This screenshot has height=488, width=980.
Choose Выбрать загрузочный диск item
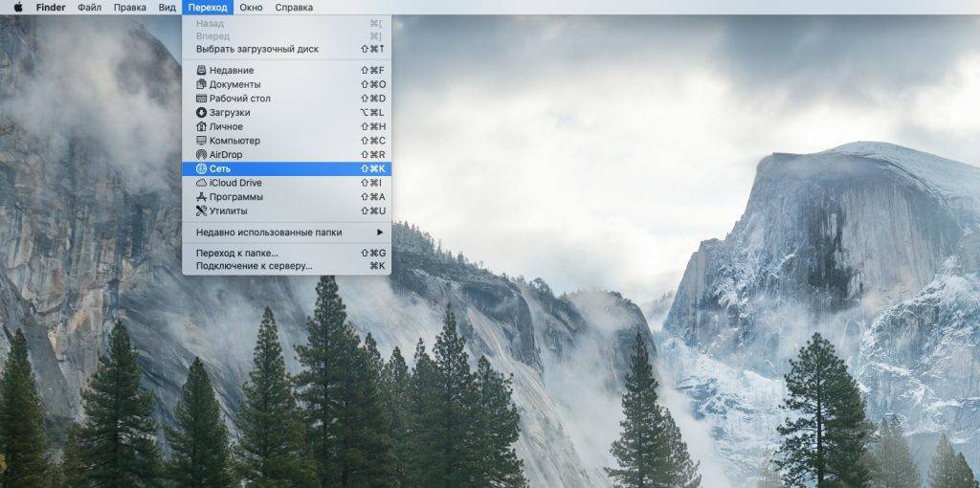tap(257, 49)
